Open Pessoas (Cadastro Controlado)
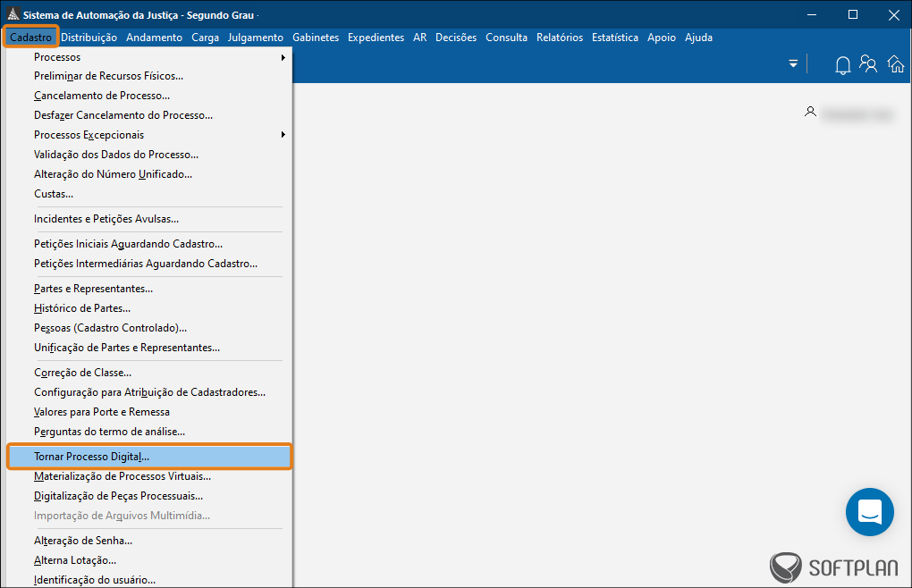The image size is (912, 588). tap(149, 328)
